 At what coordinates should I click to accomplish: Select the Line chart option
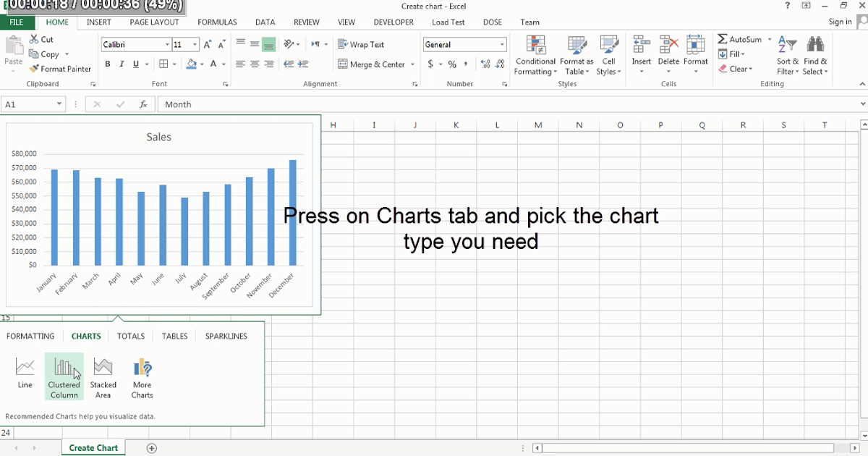click(x=25, y=376)
